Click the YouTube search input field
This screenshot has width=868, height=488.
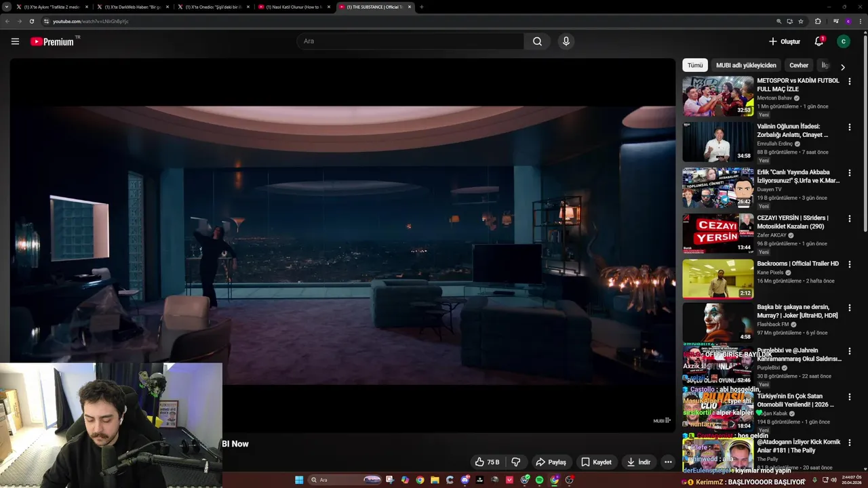tap(410, 41)
